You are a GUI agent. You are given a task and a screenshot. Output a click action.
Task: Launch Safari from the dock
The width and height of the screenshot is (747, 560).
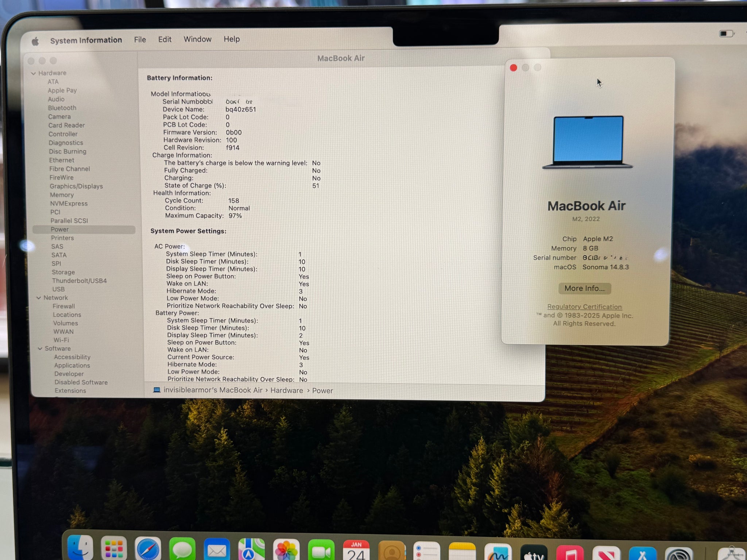click(148, 549)
